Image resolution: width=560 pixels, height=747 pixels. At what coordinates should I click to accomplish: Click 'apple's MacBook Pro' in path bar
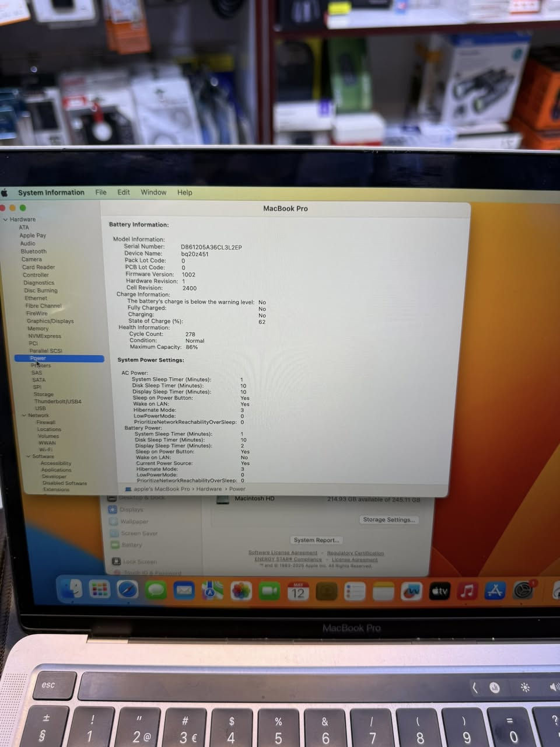click(162, 489)
